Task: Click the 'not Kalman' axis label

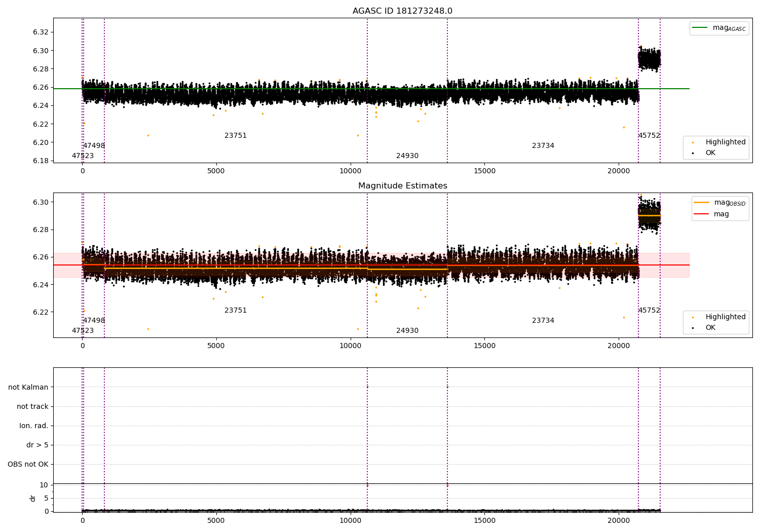Action: pos(28,387)
